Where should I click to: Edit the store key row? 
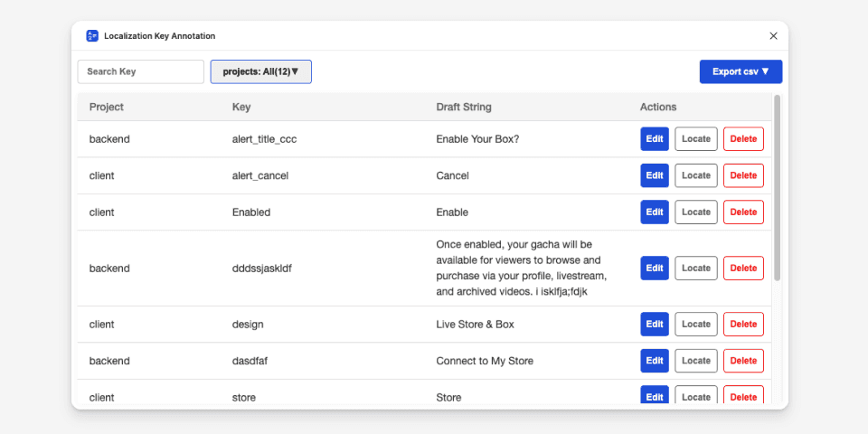655,395
